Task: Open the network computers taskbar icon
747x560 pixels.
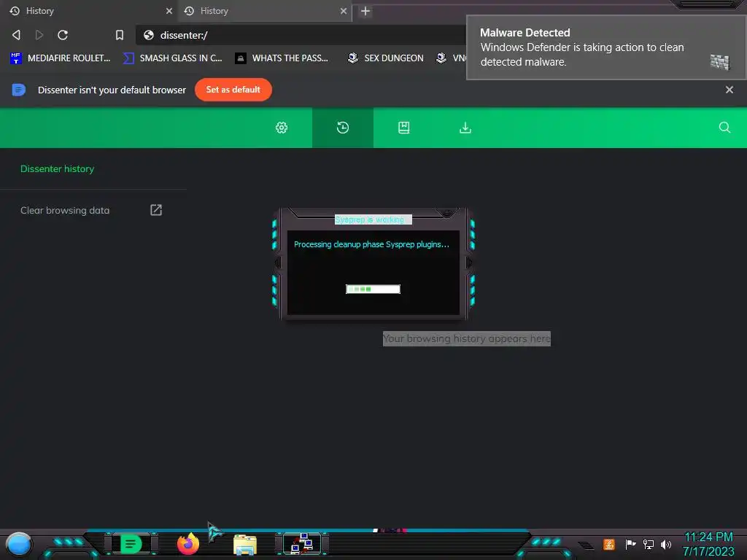Action: click(302, 544)
